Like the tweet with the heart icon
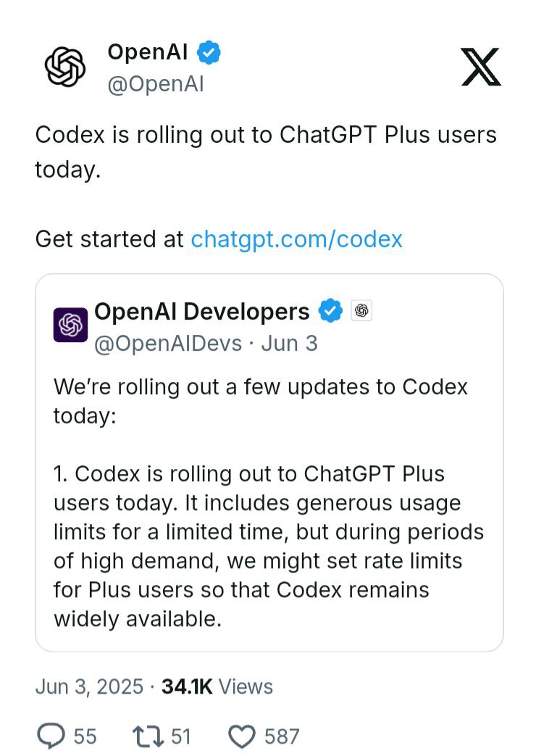The height and width of the screenshot is (756, 536). tap(242, 736)
